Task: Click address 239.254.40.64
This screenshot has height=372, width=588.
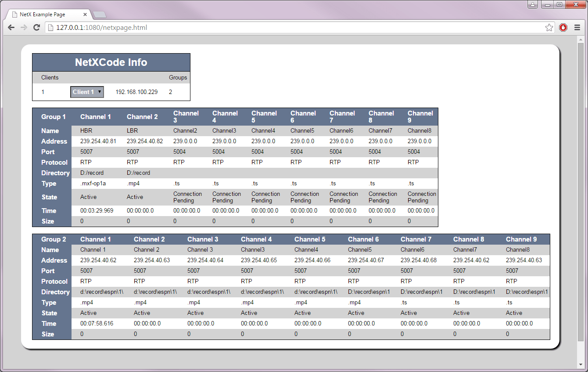Action: [205, 260]
